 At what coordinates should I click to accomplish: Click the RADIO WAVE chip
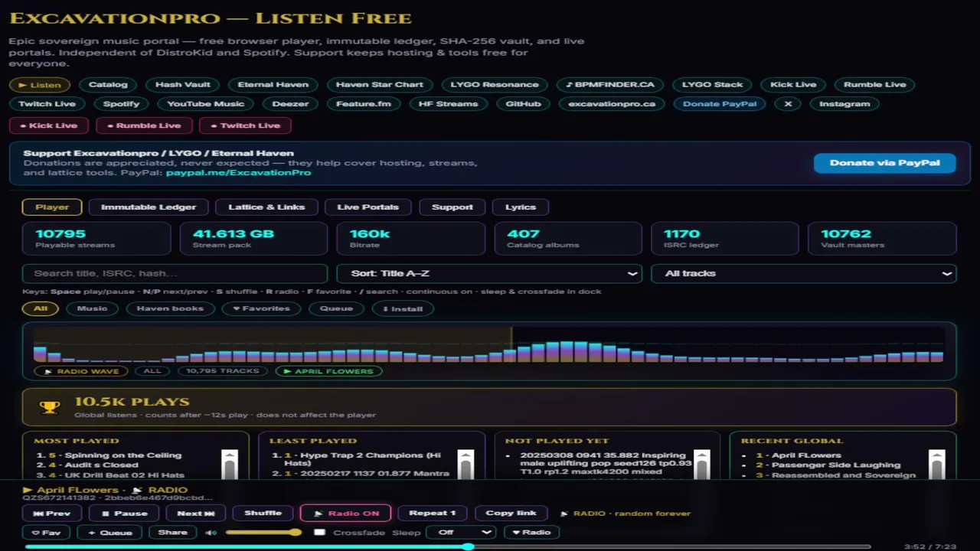[80, 371]
